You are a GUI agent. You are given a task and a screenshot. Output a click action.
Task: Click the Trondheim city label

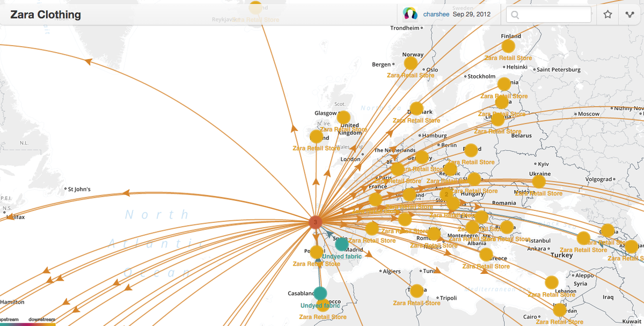404,28
